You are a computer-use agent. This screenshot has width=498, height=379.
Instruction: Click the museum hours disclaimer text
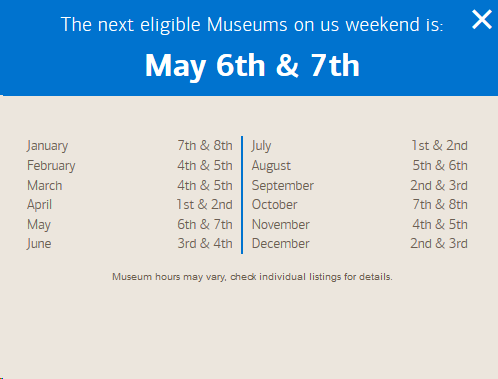[x=252, y=277]
